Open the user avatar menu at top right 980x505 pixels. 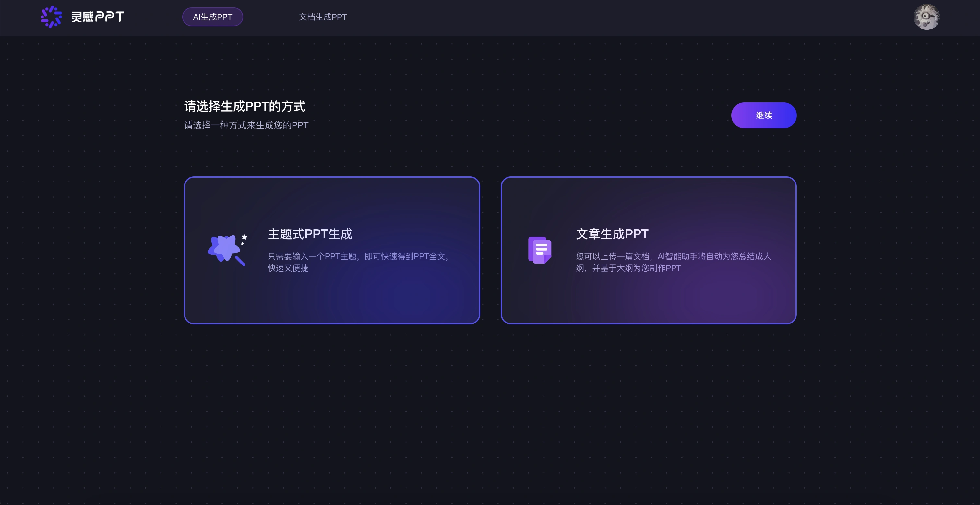click(927, 17)
